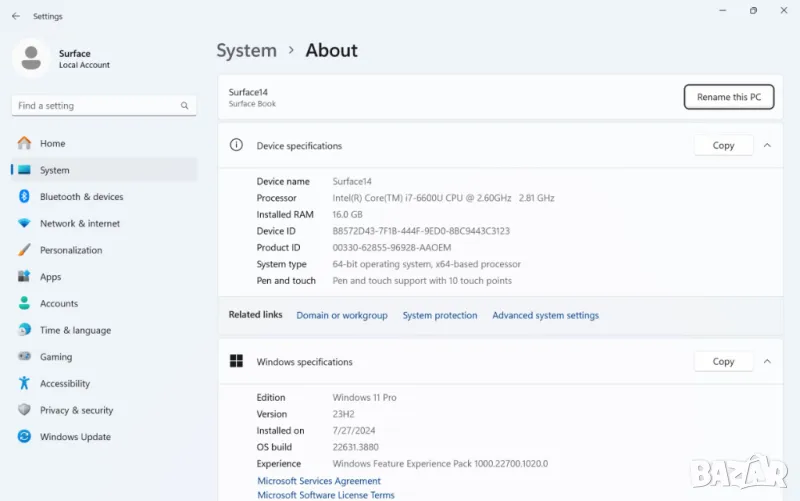Click the back arrow in Settings
The height and width of the screenshot is (501, 800).
(15, 16)
